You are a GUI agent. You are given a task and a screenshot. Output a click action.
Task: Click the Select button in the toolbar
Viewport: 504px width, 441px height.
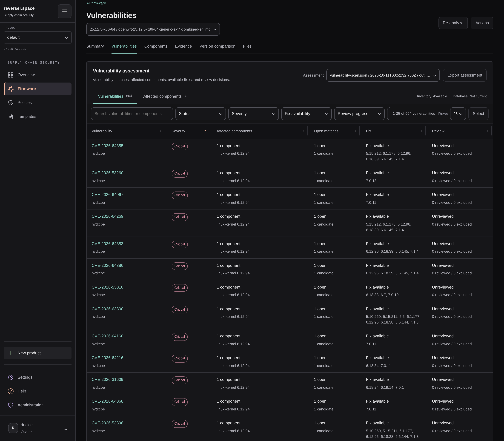(x=478, y=114)
